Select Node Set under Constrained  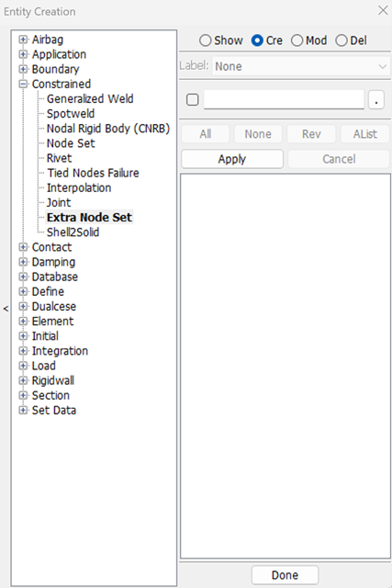click(x=71, y=143)
